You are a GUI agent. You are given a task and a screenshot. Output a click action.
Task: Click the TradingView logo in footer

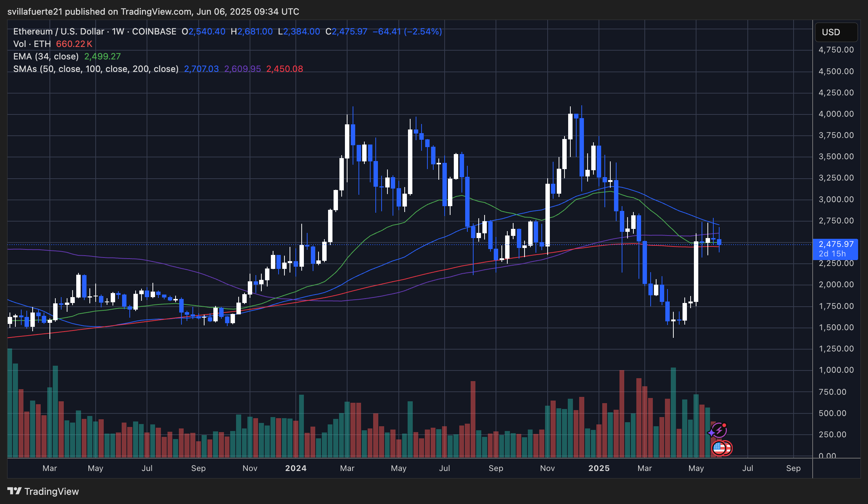tap(15, 491)
